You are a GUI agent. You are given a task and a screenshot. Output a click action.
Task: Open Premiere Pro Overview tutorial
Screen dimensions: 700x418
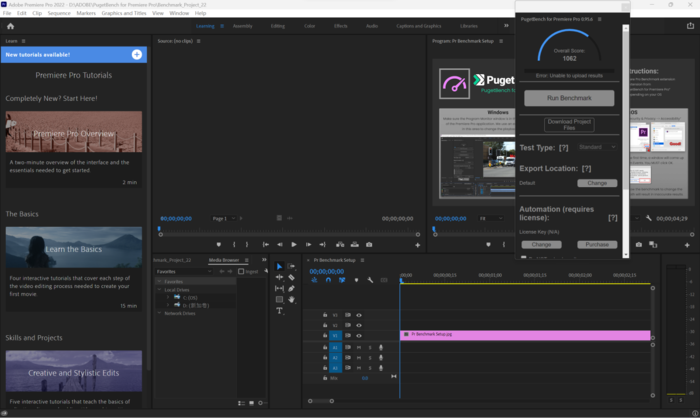(x=74, y=132)
